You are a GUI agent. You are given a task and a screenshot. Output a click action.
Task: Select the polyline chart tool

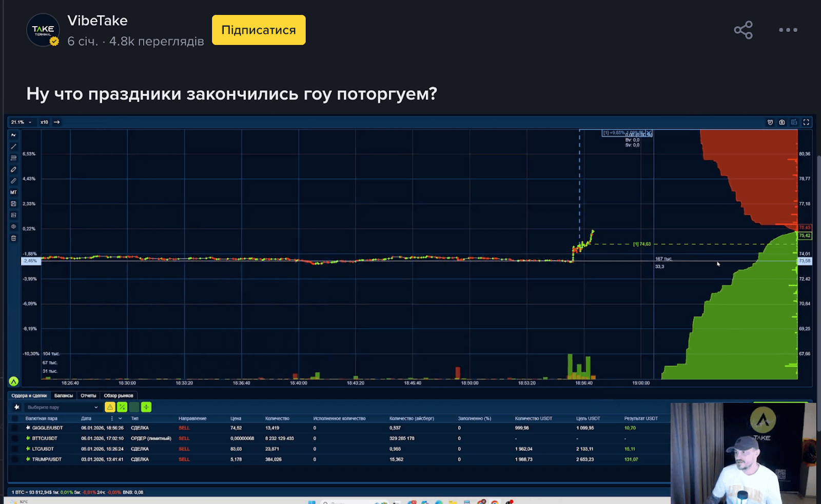(x=14, y=135)
